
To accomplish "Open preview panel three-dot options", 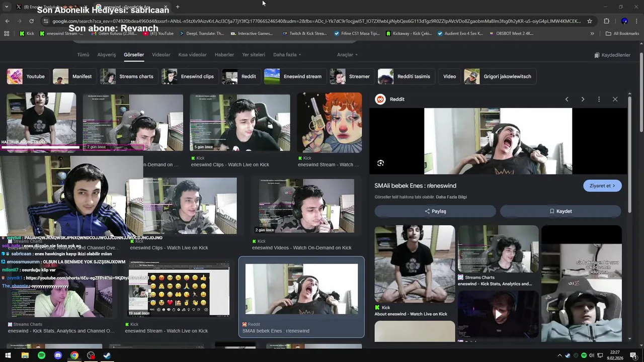I will tap(599, 100).
